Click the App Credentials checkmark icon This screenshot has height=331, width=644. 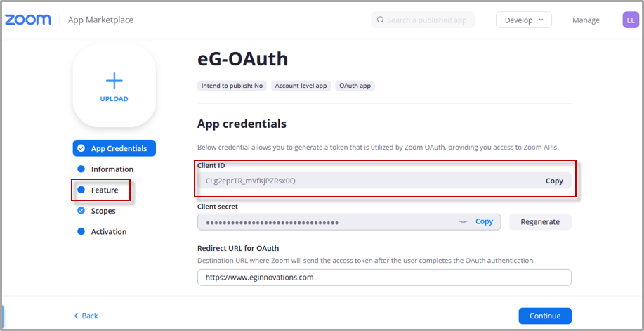pos(81,148)
